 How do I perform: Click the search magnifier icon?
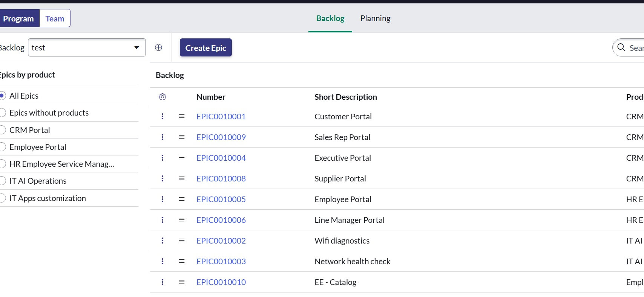point(621,47)
